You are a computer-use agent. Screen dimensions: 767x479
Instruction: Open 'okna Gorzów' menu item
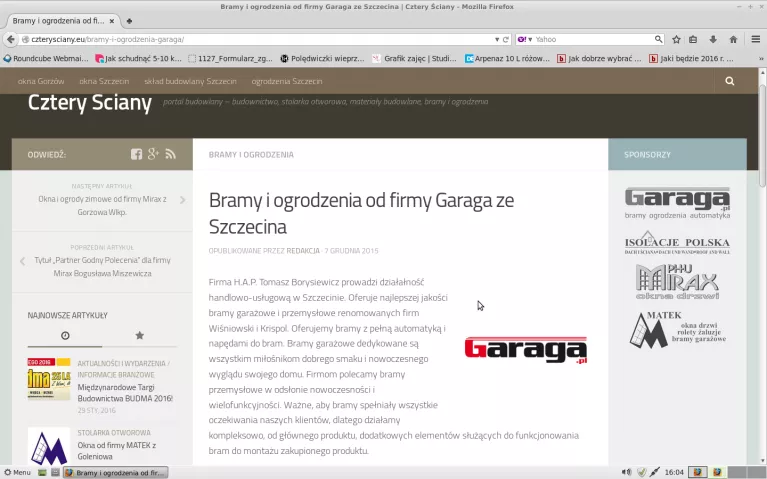[41, 81]
